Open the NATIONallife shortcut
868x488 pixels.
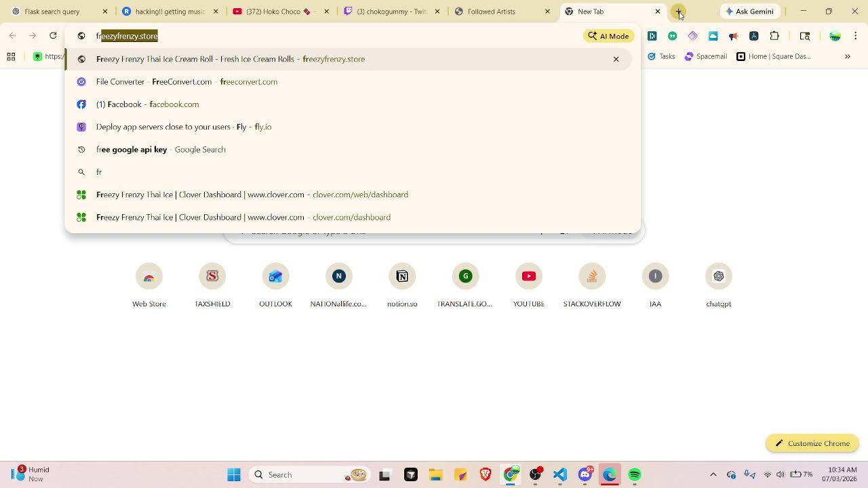click(338, 285)
